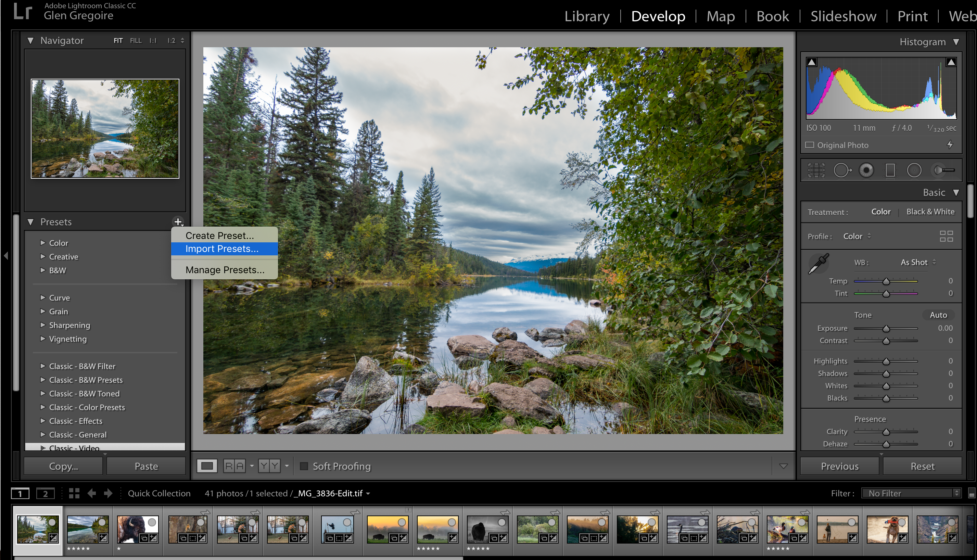
Task: Switch to grid view in filmstrip bar
Action: click(74, 494)
